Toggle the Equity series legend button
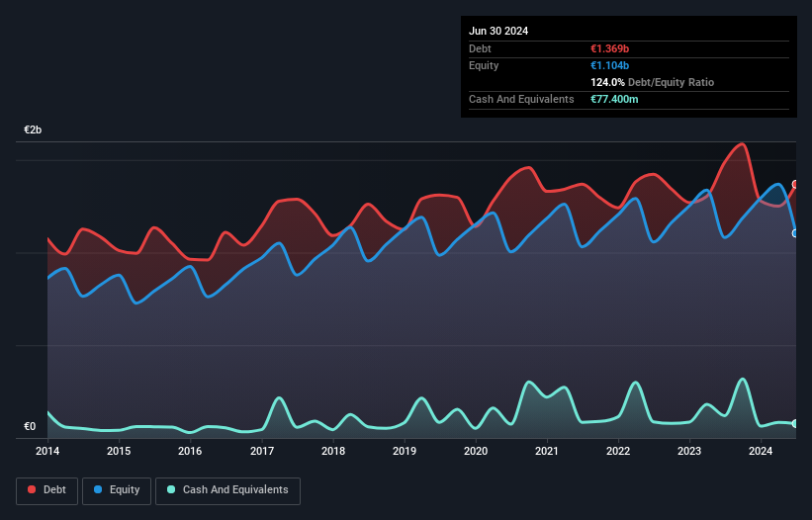Screen dimensions: 812x520 (117, 490)
